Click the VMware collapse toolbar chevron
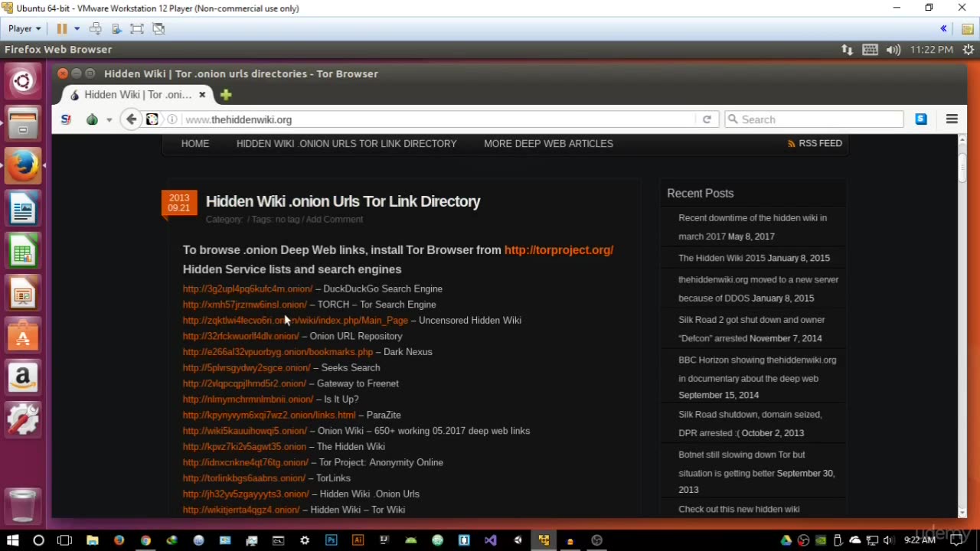This screenshot has width=980, height=551. [x=943, y=28]
